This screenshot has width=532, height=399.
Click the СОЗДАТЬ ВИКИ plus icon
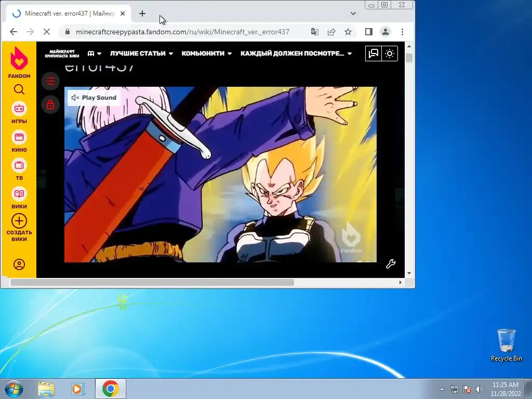[19, 221]
